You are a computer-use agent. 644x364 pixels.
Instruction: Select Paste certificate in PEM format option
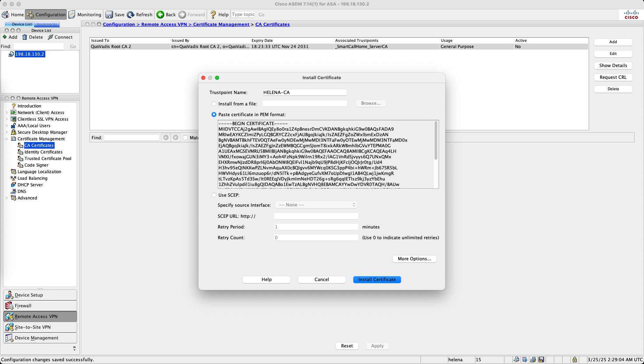pyautogui.click(x=214, y=114)
